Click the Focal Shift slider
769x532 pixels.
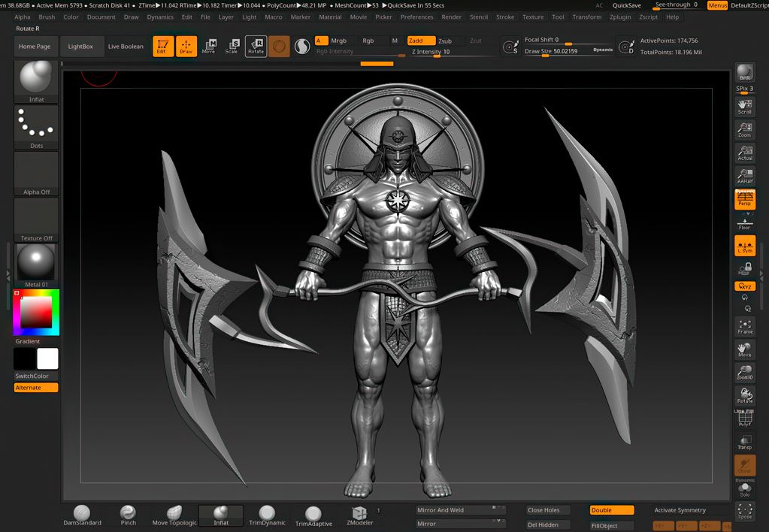tap(569, 41)
